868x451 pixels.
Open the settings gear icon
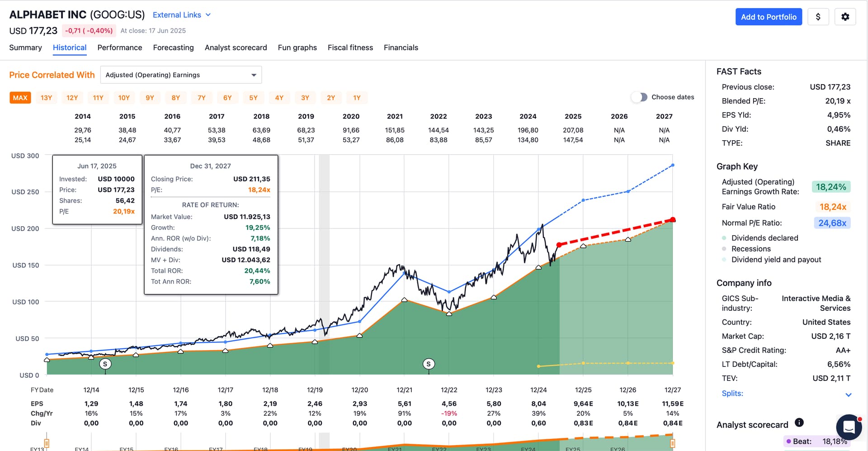click(x=845, y=17)
